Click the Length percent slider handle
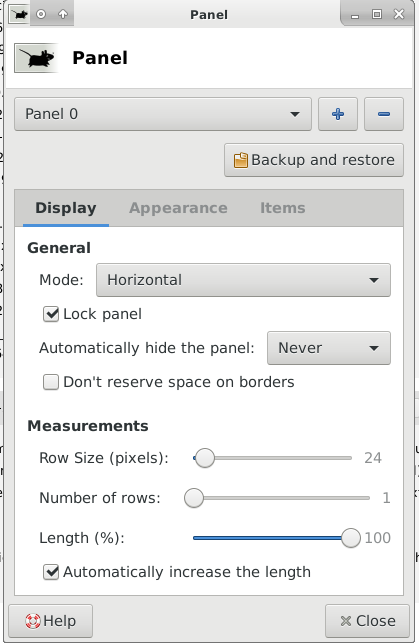This screenshot has height=644, width=419. (x=350, y=538)
